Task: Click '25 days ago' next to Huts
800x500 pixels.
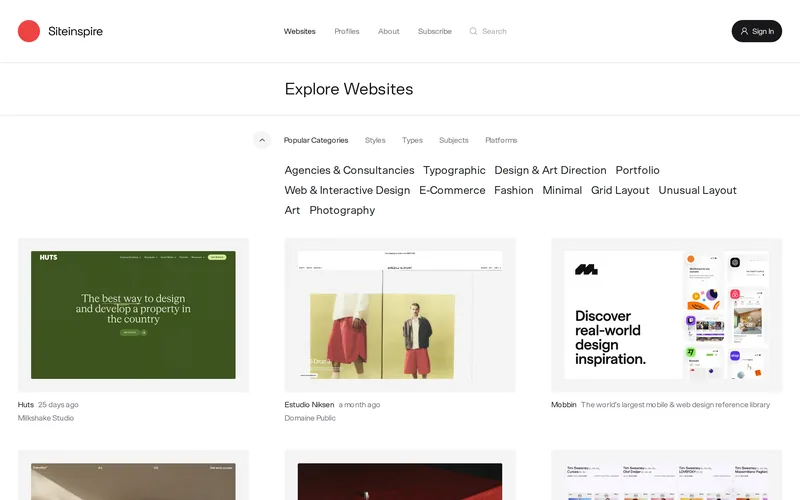Action: (58, 405)
